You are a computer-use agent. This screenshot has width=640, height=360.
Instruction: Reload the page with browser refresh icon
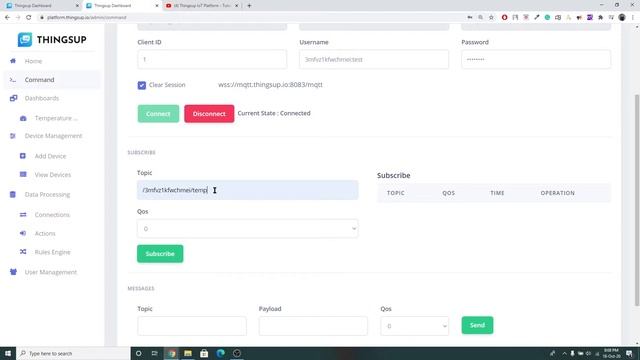29,17
